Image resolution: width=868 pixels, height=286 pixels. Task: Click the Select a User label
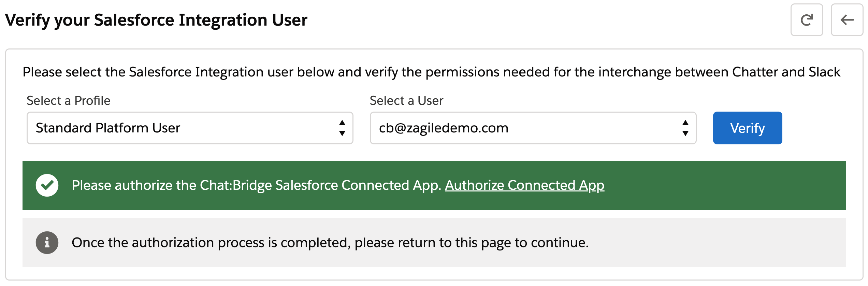[x=406, y=101]
